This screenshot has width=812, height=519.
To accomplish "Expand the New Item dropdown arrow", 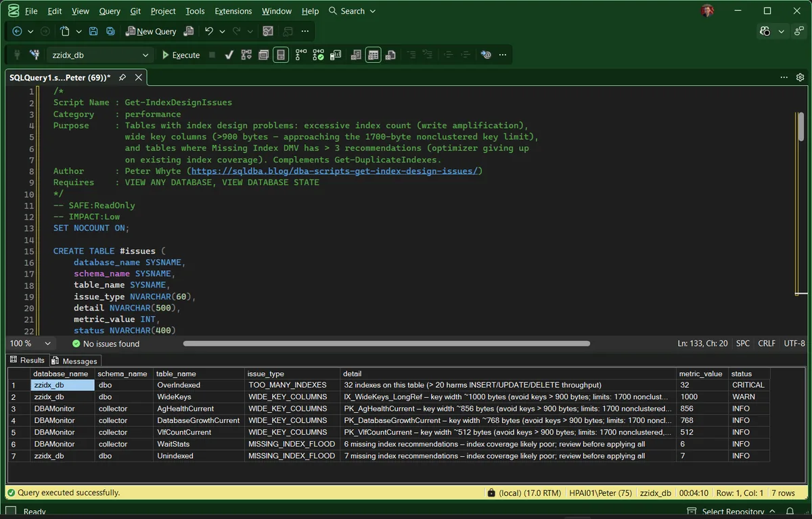I will [78, 31].
